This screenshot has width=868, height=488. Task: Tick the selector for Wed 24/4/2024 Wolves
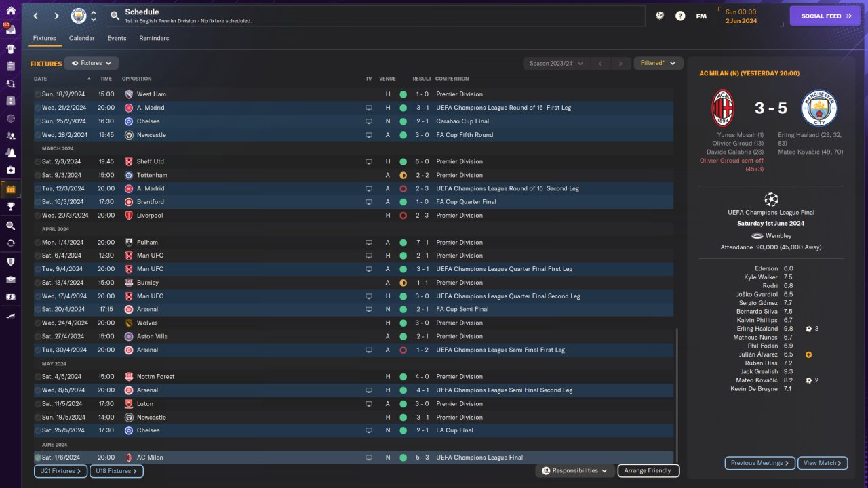[37, 323]
